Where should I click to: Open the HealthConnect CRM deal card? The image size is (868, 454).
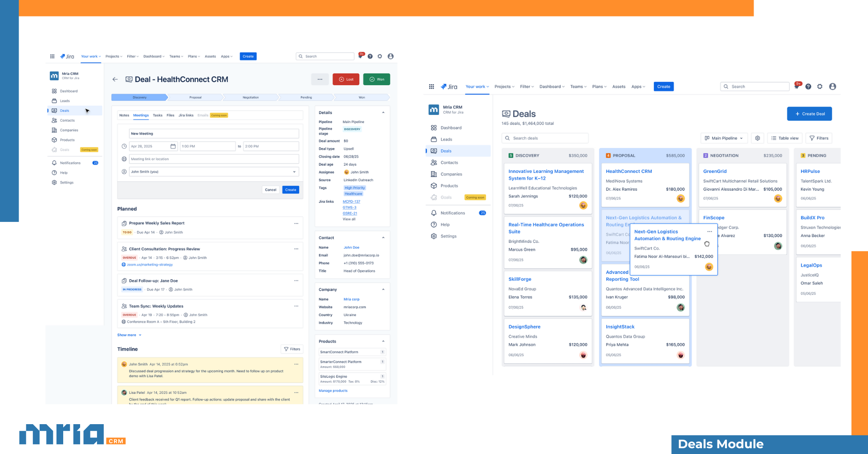coord(645,185)
